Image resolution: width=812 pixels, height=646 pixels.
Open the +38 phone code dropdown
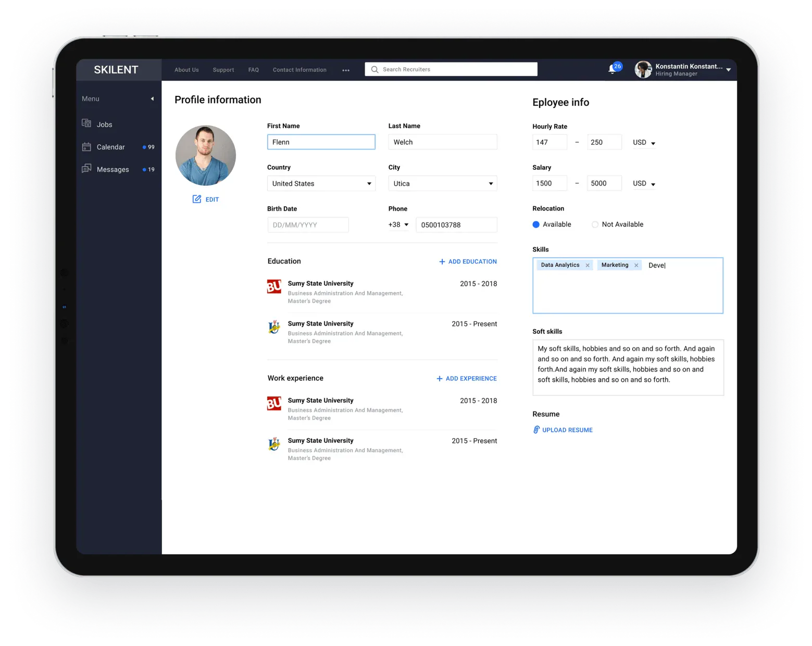click(x=398, y=225)
